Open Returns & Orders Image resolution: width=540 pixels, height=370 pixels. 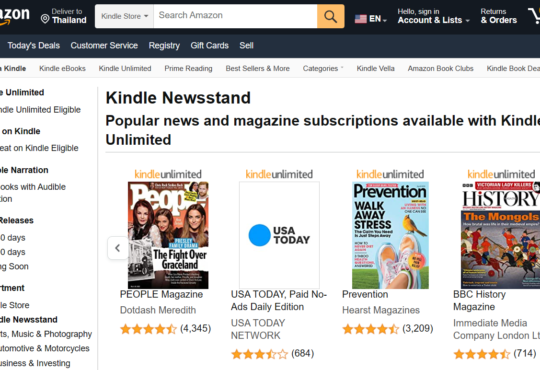tap(499, 16)
